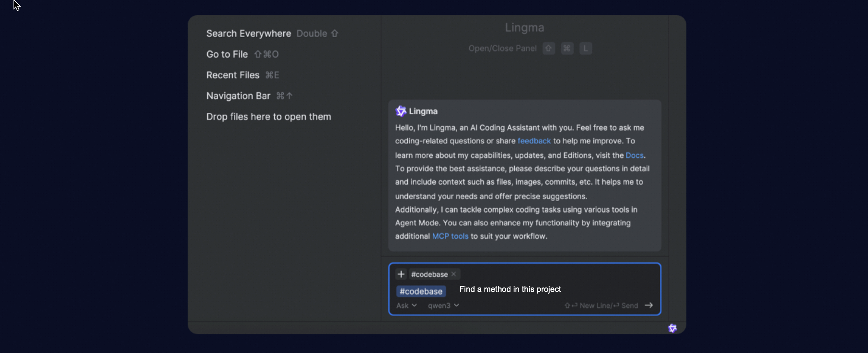
Task: Remove the #codebase context chip
Action: tap(454, 274)
